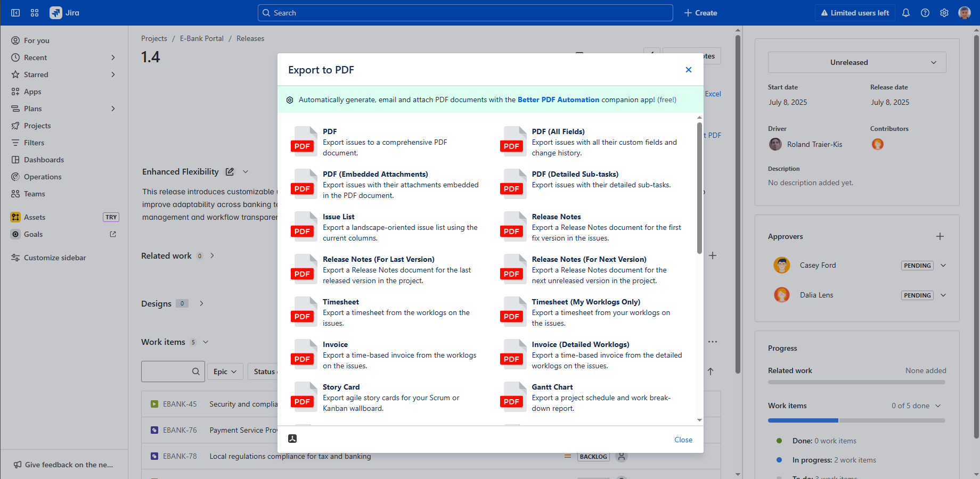Viewport: 980px width, 479px height.
Task: Open the work items more options ellipsis
Action: 713,342
